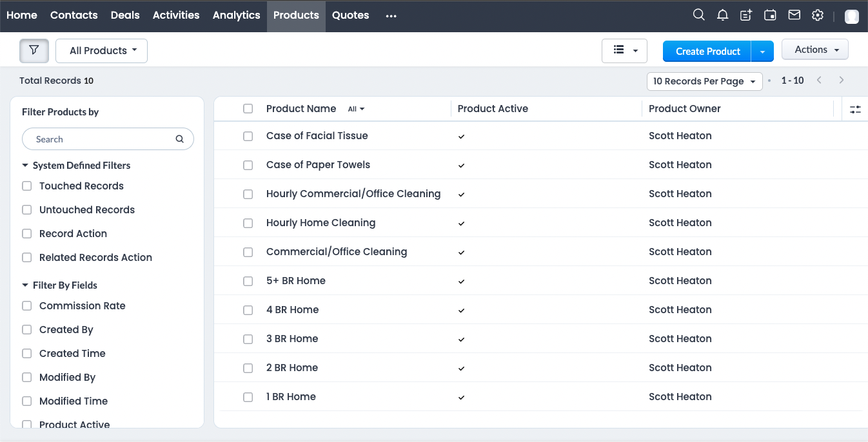The width and height of the screenshot is (868, 442).
Task: Click the Create Product button
Action: coord(707,52)
